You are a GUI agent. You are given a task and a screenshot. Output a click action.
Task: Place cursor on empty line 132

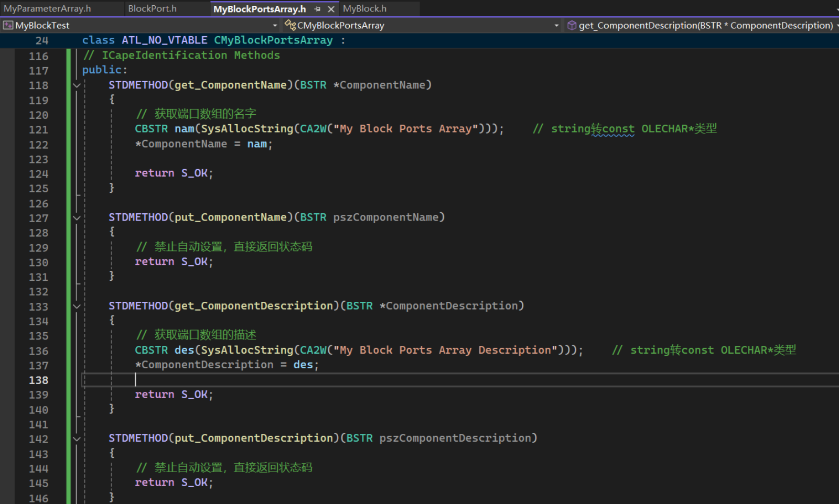(460, 291)
